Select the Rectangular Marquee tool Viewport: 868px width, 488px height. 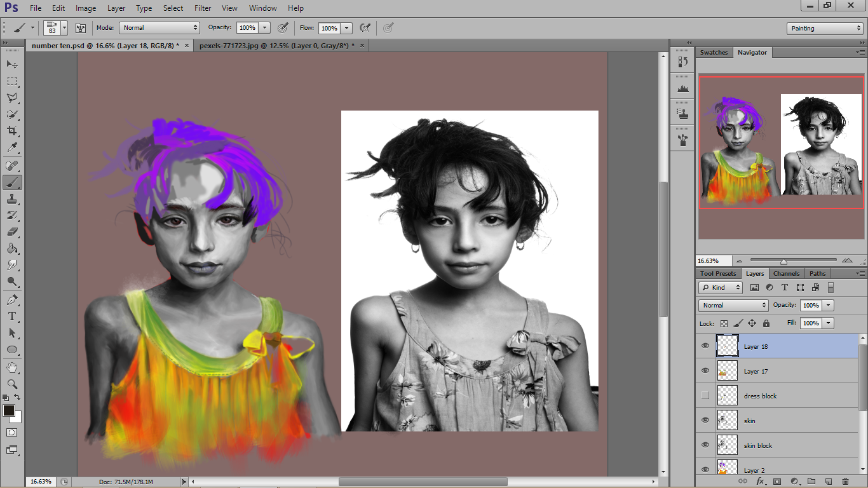(x=12, y=81)
